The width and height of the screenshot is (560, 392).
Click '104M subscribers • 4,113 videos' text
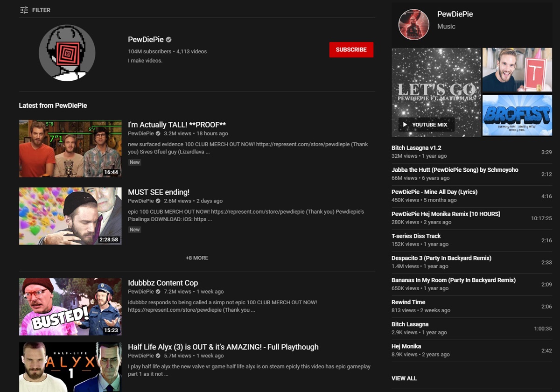168,51
